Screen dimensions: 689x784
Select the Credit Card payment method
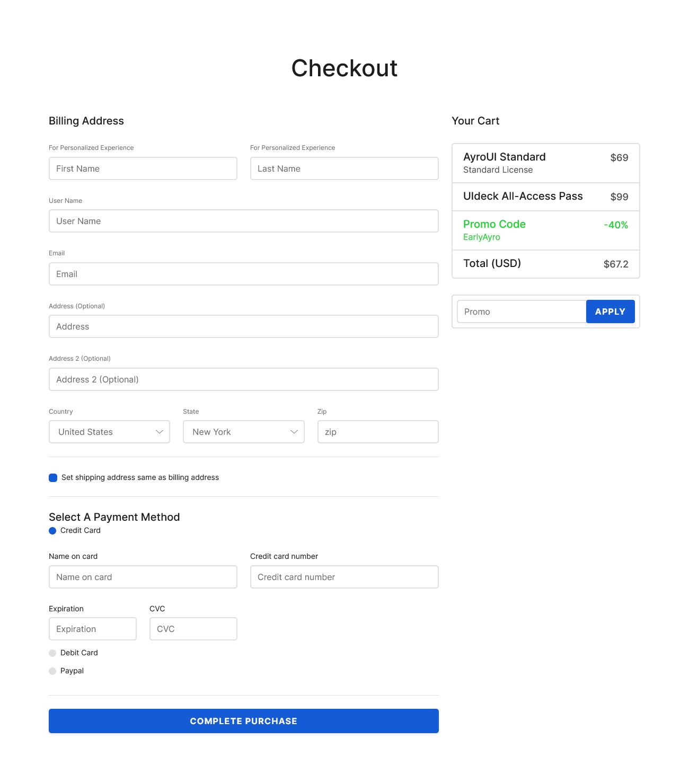click(x=53, y=530)
